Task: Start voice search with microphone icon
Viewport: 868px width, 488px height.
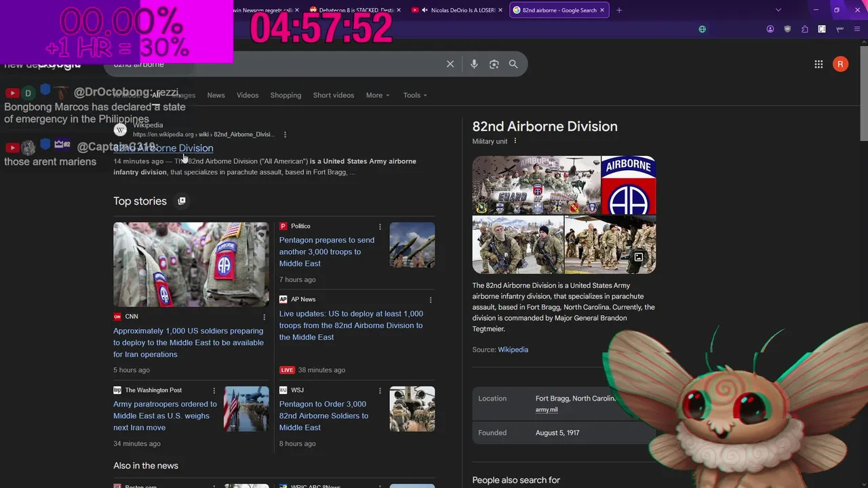Action: [474, 64]
